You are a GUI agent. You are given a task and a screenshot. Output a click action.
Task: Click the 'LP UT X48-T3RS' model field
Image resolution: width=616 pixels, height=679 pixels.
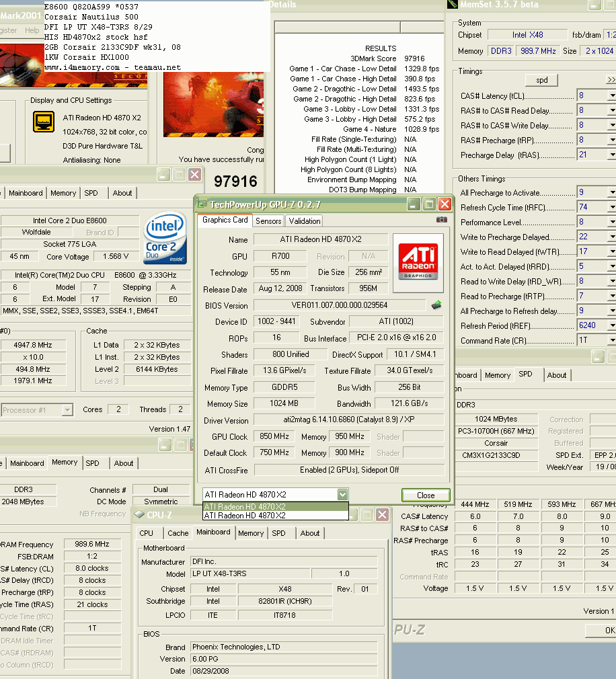[250, 573]
